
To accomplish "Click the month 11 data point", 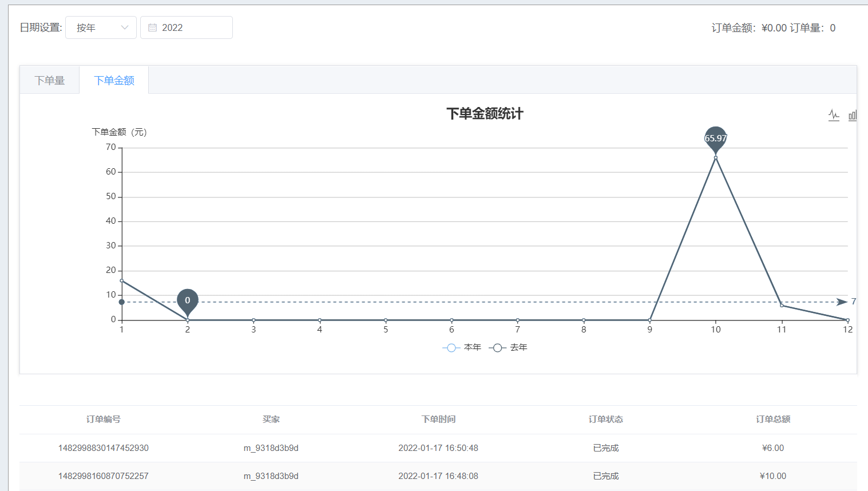I will point(782,306).
